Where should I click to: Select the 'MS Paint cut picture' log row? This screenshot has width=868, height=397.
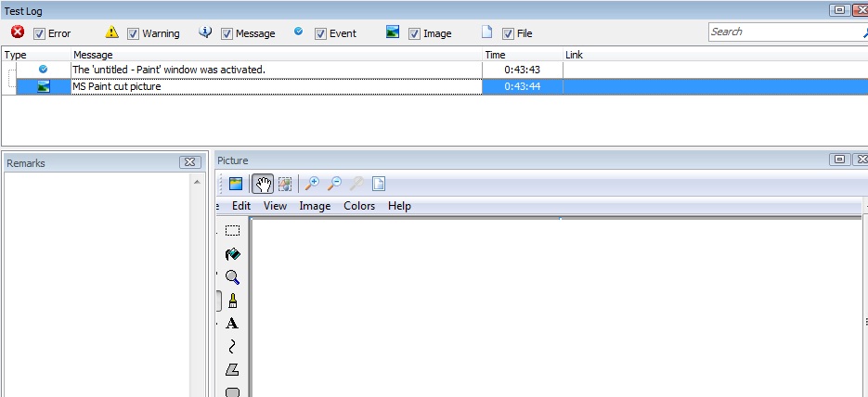[276, 86]
